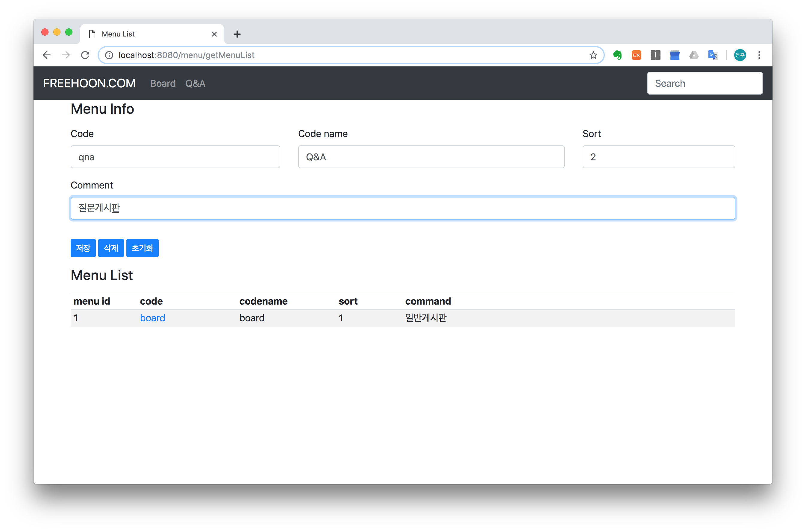Click the FREEHOON.COM brand link
The width and height of the screenshot is (806, 532).
coord(89,83)
